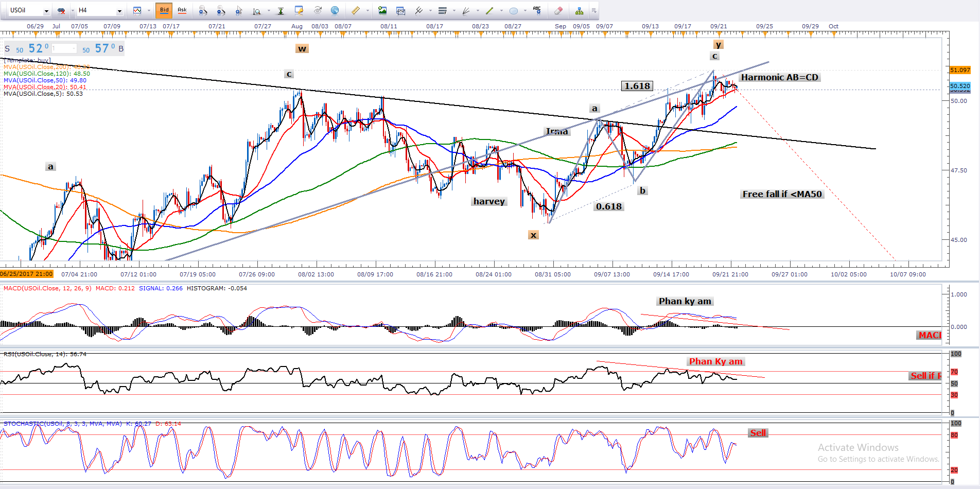Select the eraser tool
Image resolution: width=980 pixels, height=489 pixels.
[x=558, y=10]
